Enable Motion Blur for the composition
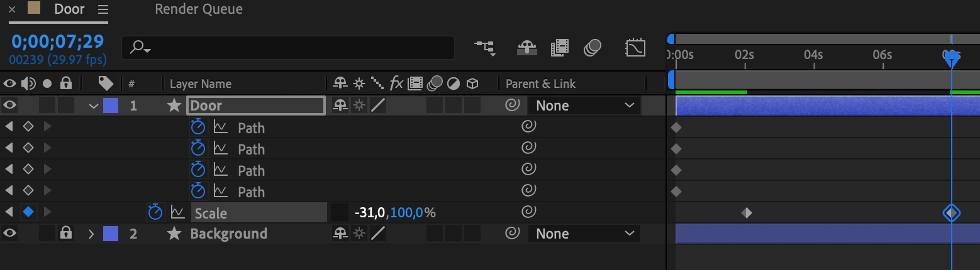This screenshot has width=980, height=270. (x=592, y=48)
